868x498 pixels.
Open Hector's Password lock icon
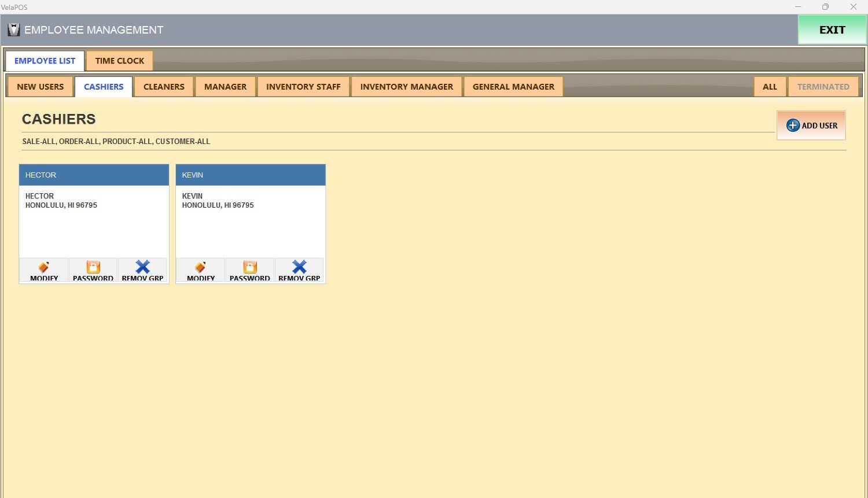coord(93,267)
